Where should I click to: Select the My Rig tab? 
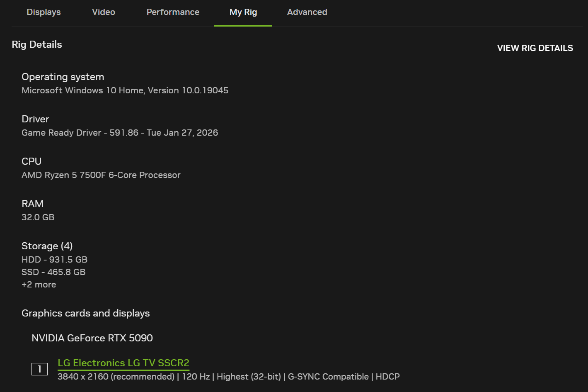coord(243,12)
